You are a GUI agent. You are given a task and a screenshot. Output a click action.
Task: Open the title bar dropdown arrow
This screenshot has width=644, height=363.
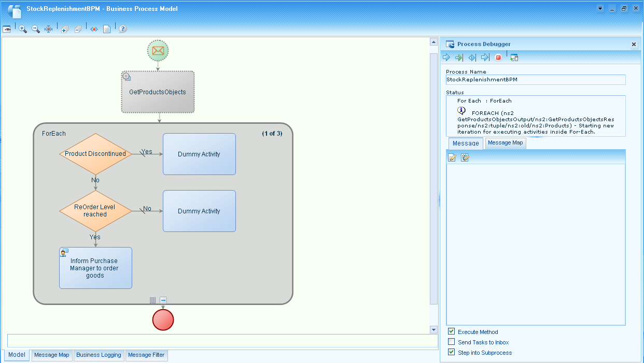coord(600,8)
